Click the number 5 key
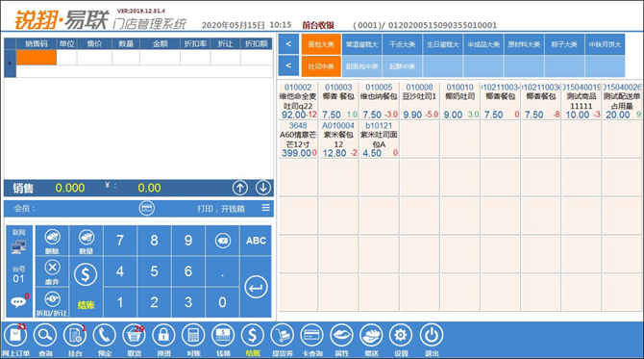644x359 pixels. click(154, 271)
